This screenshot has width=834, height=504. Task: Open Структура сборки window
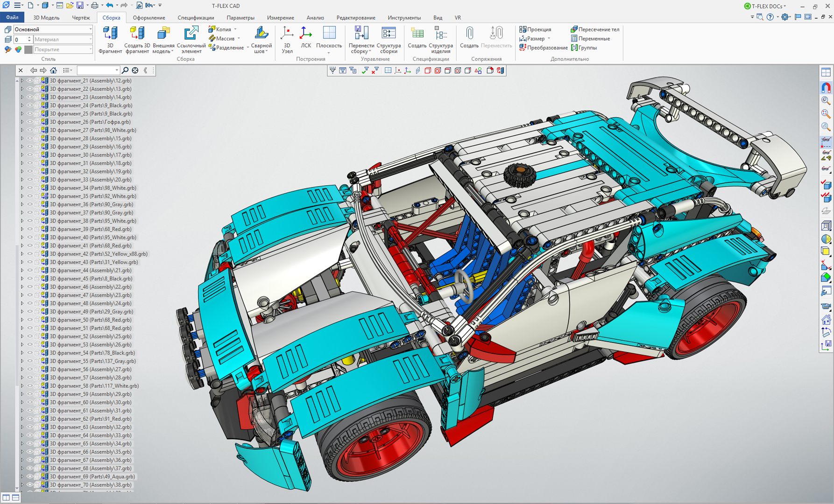point(389,40)
